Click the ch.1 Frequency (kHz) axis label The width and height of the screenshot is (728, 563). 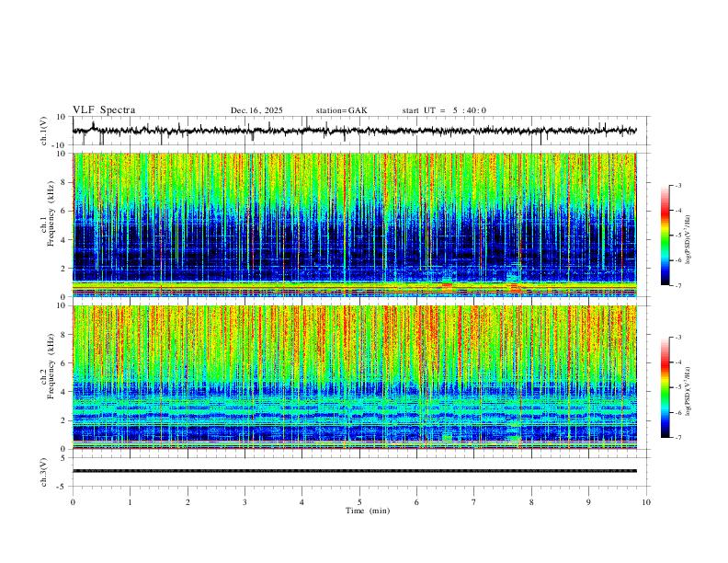tap(48, 213)
